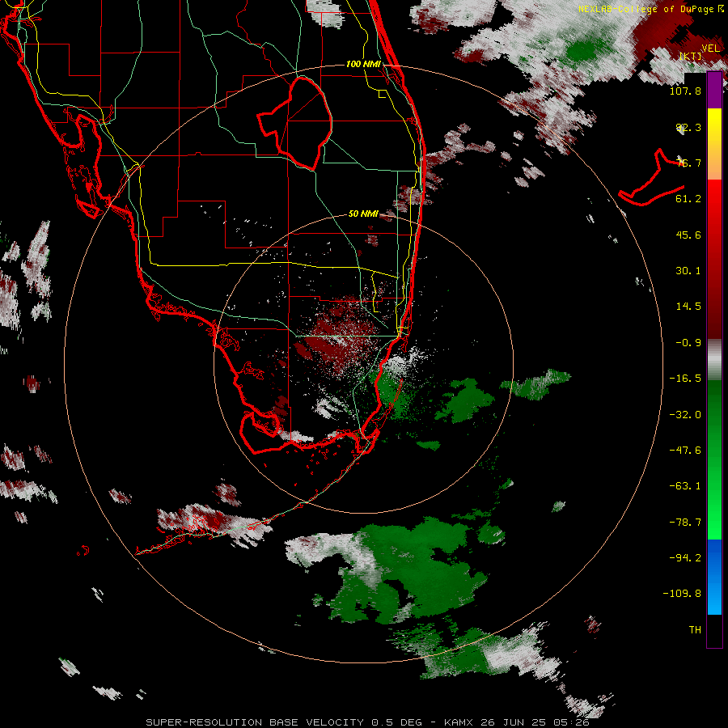The width and height of the screenshot is (728, 728).
Task: Select the -78.7 legend value
Action: coord(685,523)
